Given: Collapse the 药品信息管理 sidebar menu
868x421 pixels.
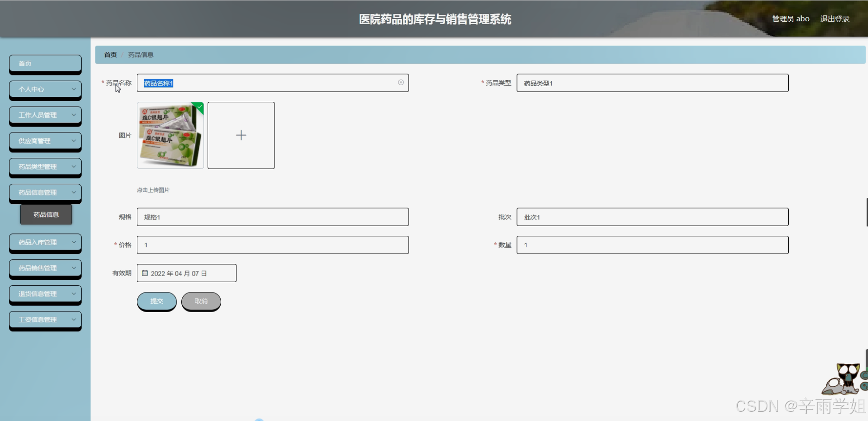Looking at the screenshot, I should pyautogui.click(x=45, y=192).
